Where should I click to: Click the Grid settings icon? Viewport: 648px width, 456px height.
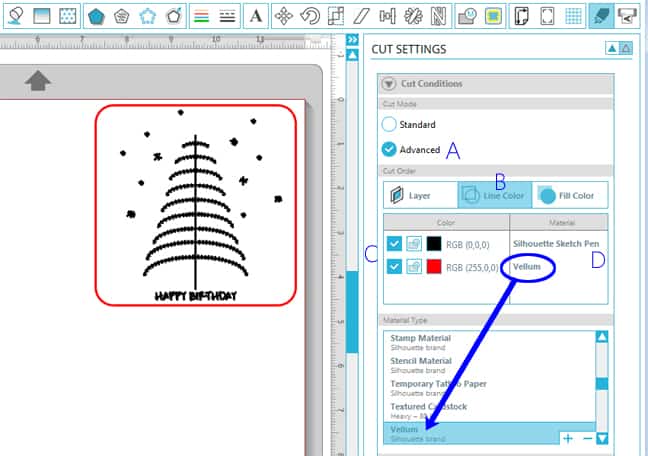click(573, 16)
